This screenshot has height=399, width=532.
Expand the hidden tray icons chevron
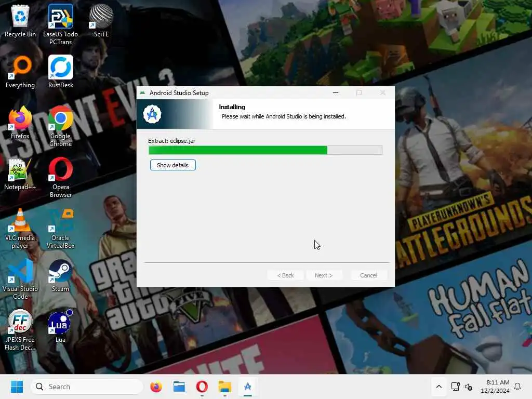438,387
